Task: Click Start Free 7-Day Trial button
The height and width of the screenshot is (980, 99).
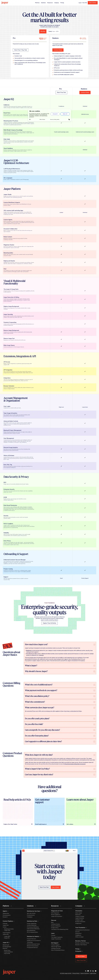Action: [x=21, y=50]
